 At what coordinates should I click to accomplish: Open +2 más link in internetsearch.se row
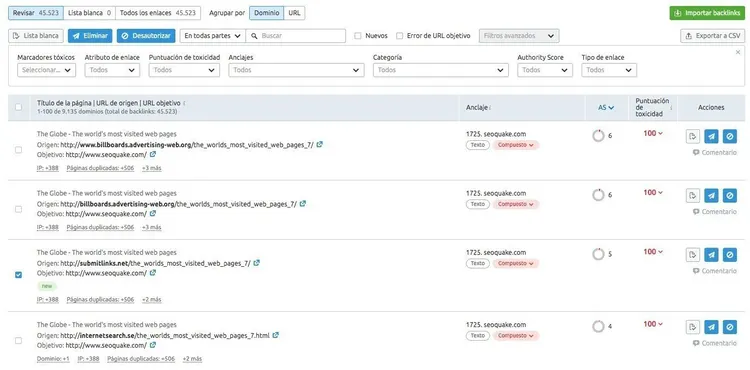click(192, 359)
